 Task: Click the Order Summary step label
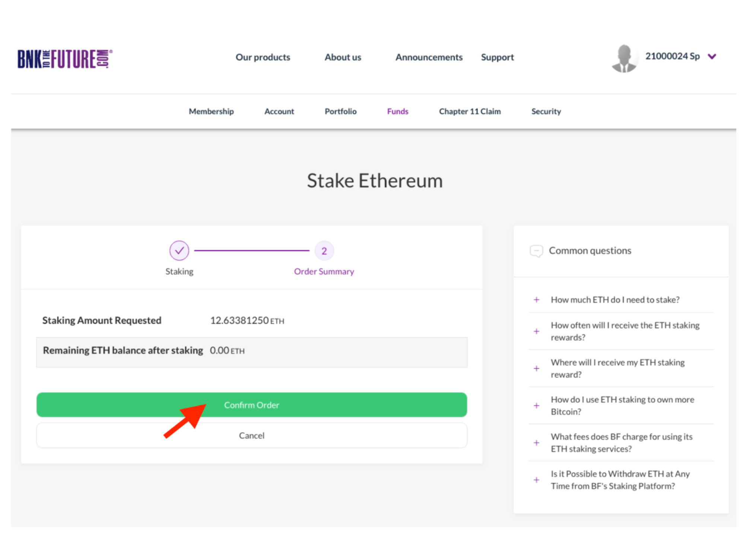(x=324, y=271)
